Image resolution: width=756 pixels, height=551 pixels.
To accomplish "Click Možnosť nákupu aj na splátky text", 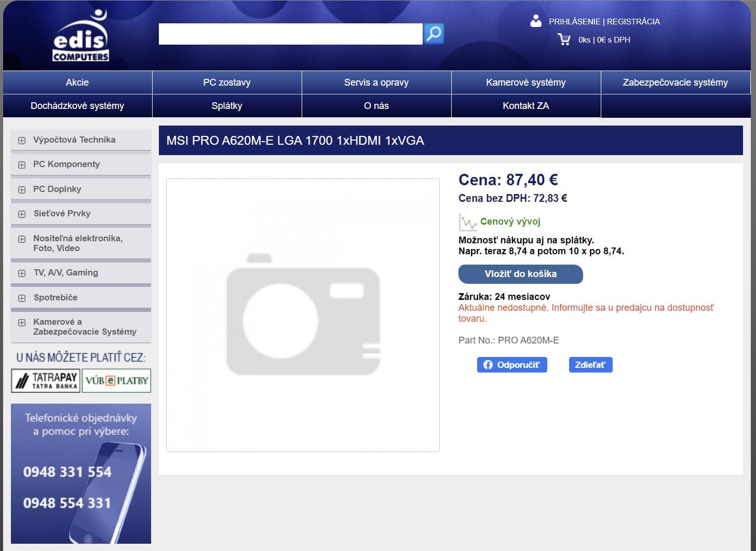I will click(526, 240).
